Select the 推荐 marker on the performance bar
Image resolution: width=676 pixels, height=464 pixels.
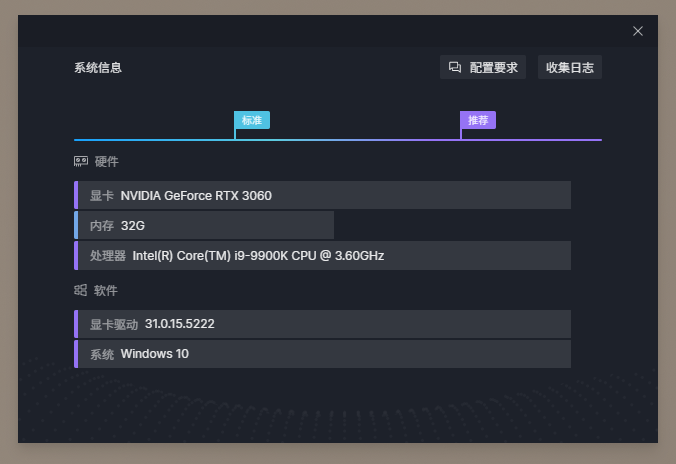pos(478,120)
